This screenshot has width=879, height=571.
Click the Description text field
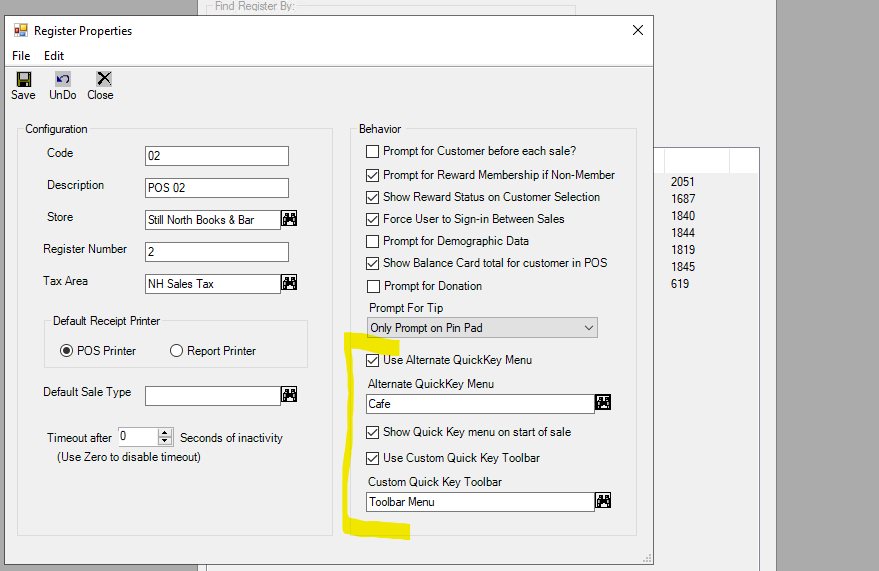pyautogui.click(x=217, y=188)
